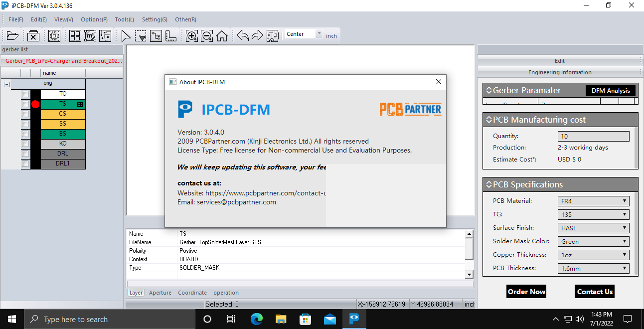Check the BS layer checkbox
This screenshot has width=644, height=329.
coord(25,134)
